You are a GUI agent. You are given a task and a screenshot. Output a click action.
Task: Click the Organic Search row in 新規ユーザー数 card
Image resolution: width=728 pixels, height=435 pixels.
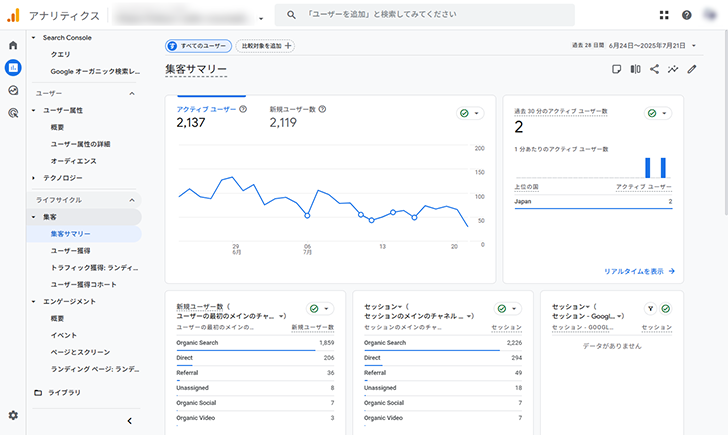(x=255, y=343)
